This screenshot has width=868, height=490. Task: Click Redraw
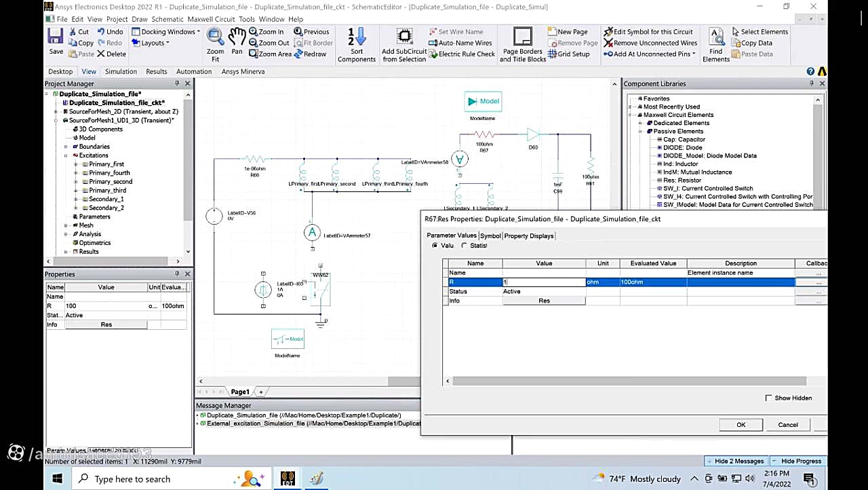click(x=310, y=54)
